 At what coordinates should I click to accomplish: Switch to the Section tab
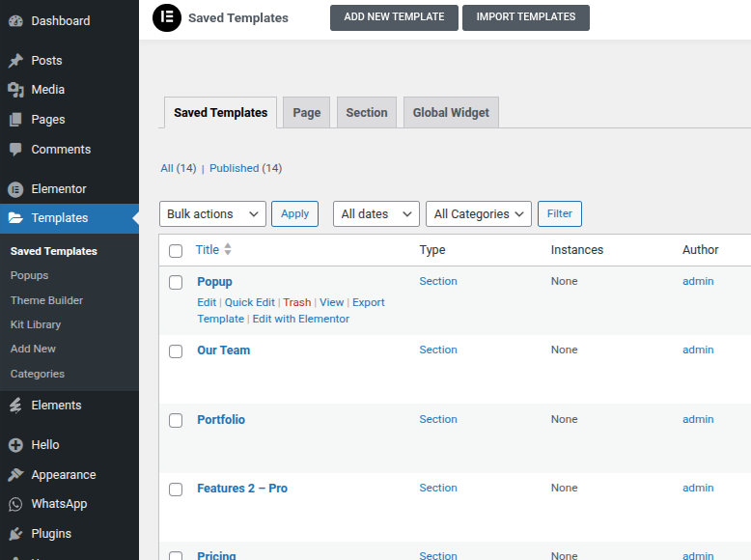point(367,113)
